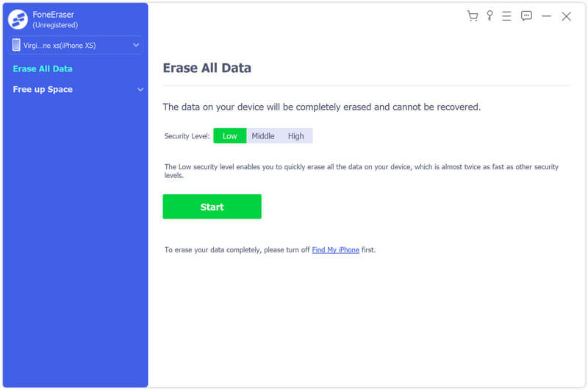
Task: Close the FoneEraser window
Action: [566, 16]
